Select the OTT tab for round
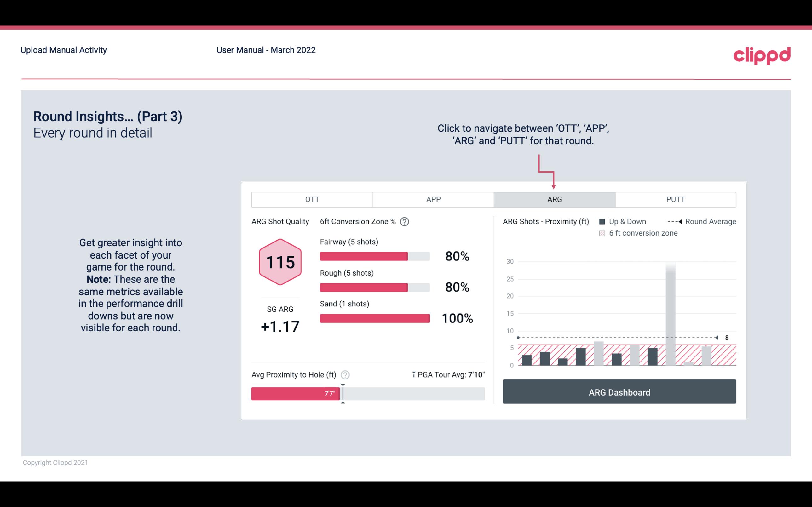 click(312, 199)
